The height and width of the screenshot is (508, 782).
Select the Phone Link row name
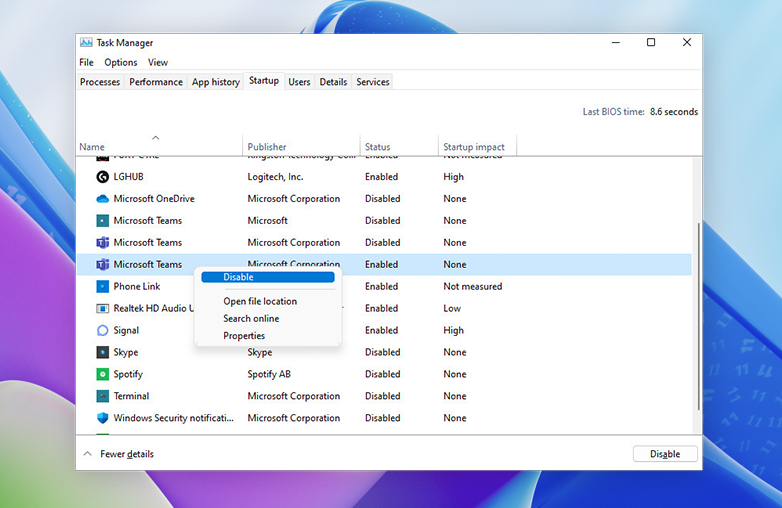point(137,286)
